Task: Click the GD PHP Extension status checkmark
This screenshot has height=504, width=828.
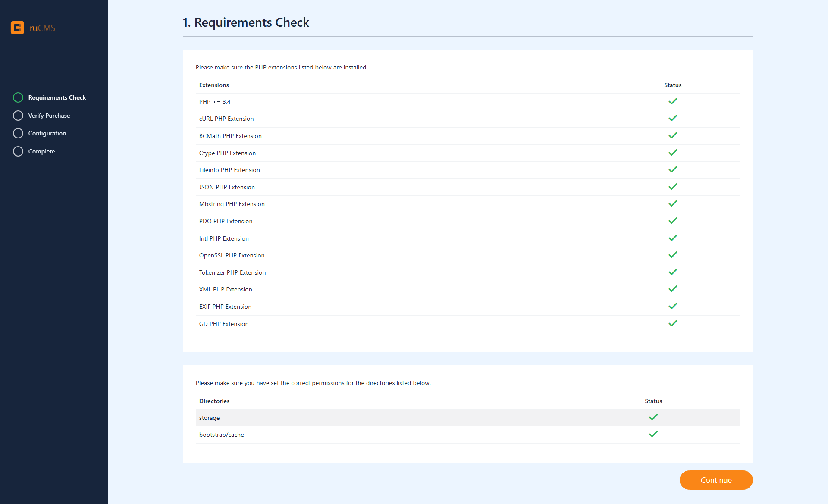Action: click(673, 323)
